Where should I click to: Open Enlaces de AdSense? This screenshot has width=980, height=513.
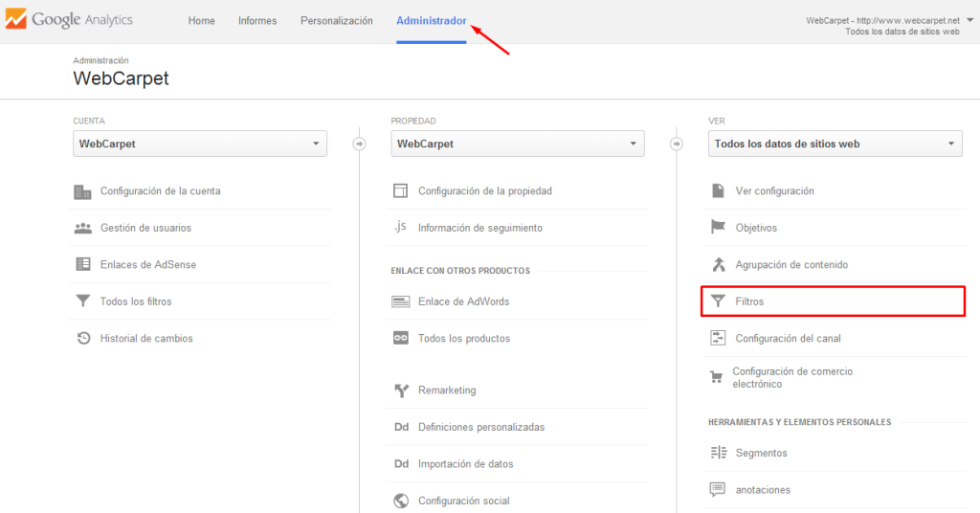148,264
